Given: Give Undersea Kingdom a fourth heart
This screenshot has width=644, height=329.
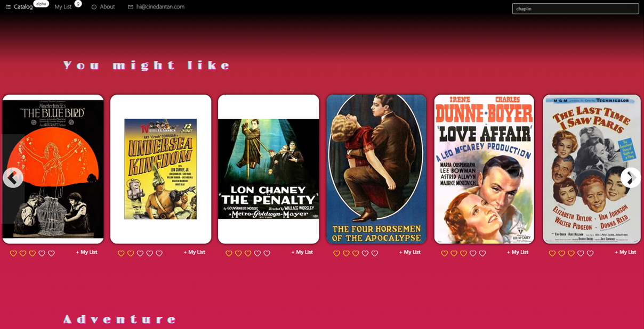Looking at the screenshot, I should [x=149, y=253].
